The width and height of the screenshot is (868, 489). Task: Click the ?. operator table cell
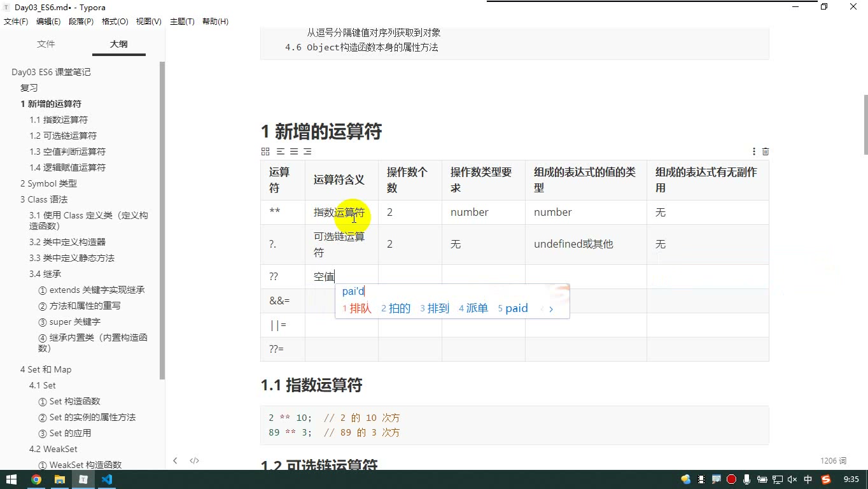[x=283, y=244]
